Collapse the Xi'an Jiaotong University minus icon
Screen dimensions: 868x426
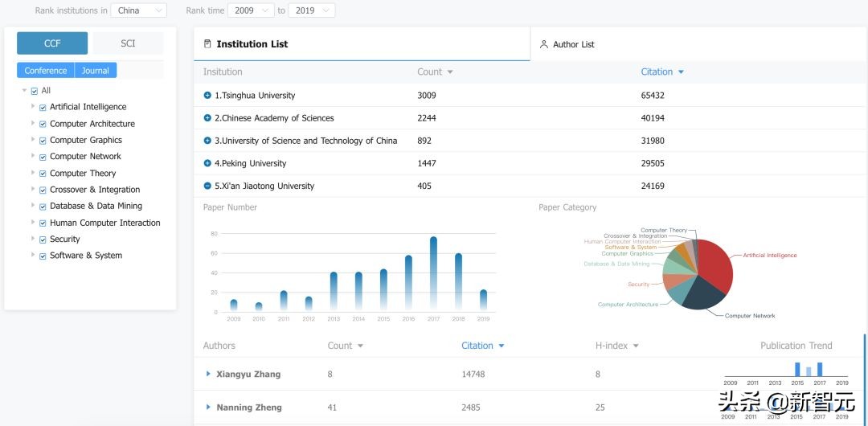click(207, 186)
